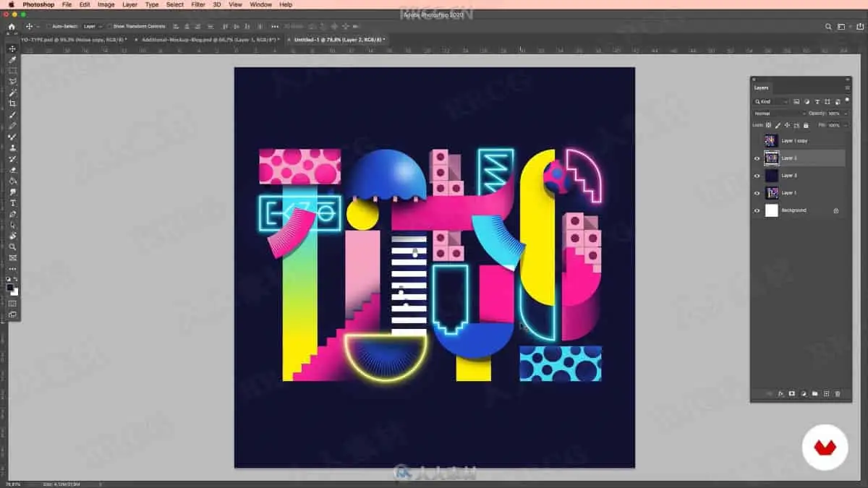Open the Edit Toolbar three-dots button

pyautogui.click(x=12, y=269)
